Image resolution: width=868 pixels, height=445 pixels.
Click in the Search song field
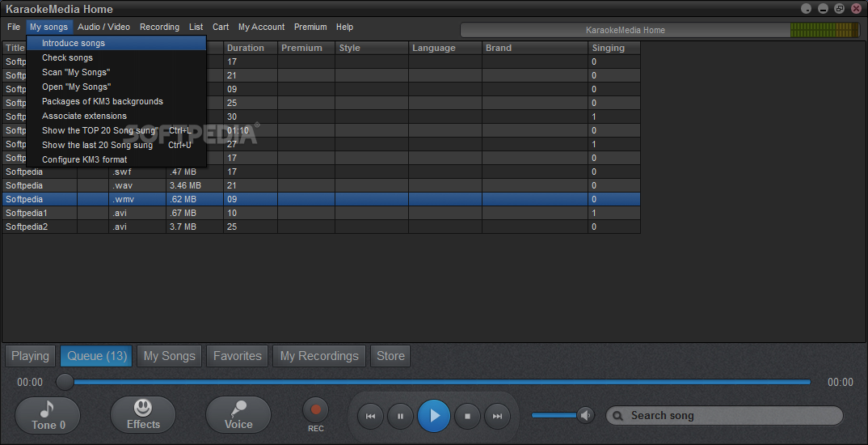point(724,416)
